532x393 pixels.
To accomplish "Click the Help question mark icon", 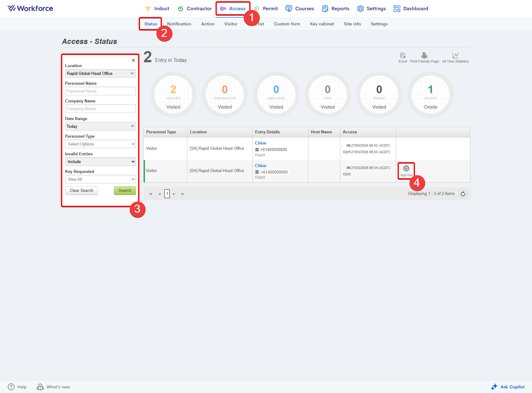I will (11, 387).
